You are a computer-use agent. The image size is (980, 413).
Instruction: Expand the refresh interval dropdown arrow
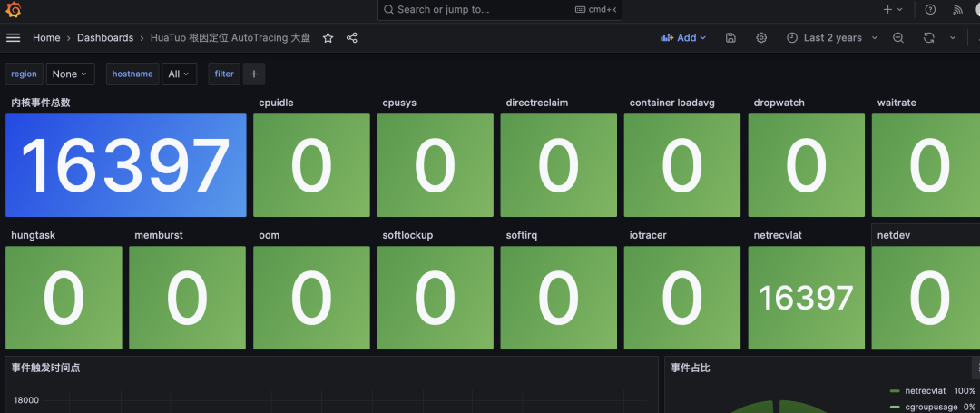pyautogui.click(x=953, y=38)
